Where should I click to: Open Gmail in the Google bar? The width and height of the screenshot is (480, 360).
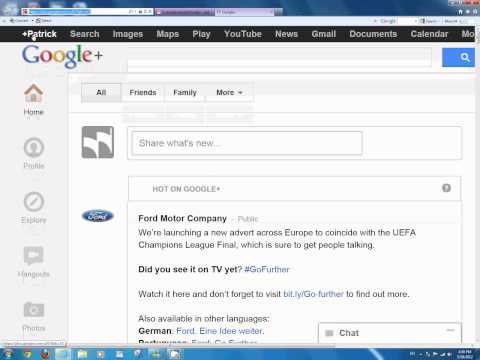pyautogui.click(x=324, y=34)
